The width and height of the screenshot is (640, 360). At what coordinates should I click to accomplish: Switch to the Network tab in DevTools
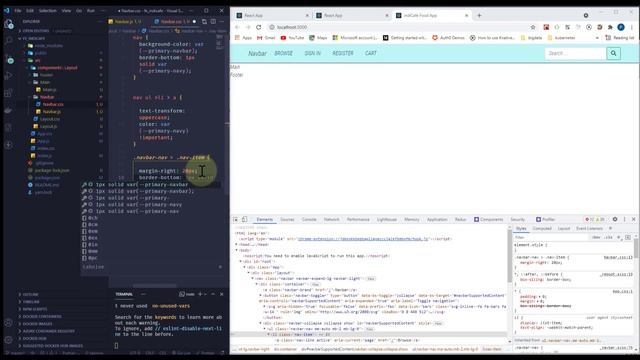tap(331, 220)
